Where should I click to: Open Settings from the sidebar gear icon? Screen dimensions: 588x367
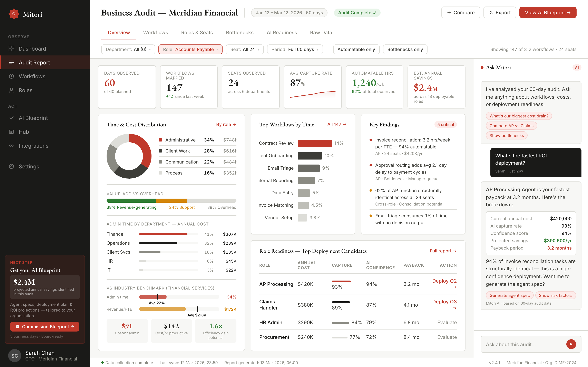pos(11,167)
